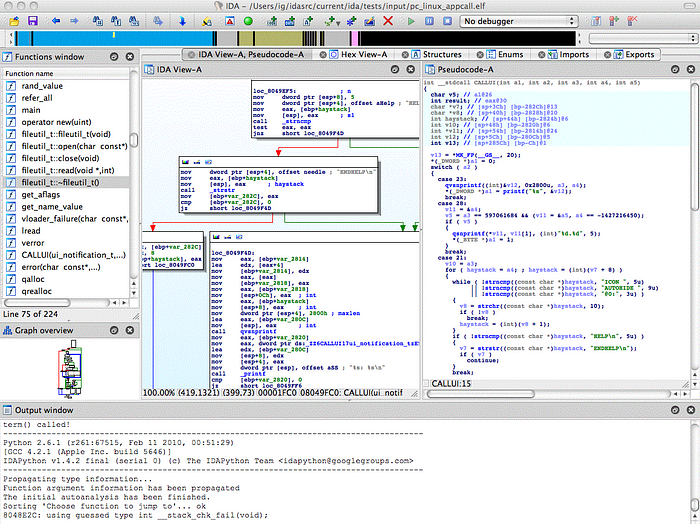Image resolution: width=700 pixels, height=524 pixels.
Task: Click the 'Line 75 of 224' status text
Action: click(30, 314)
